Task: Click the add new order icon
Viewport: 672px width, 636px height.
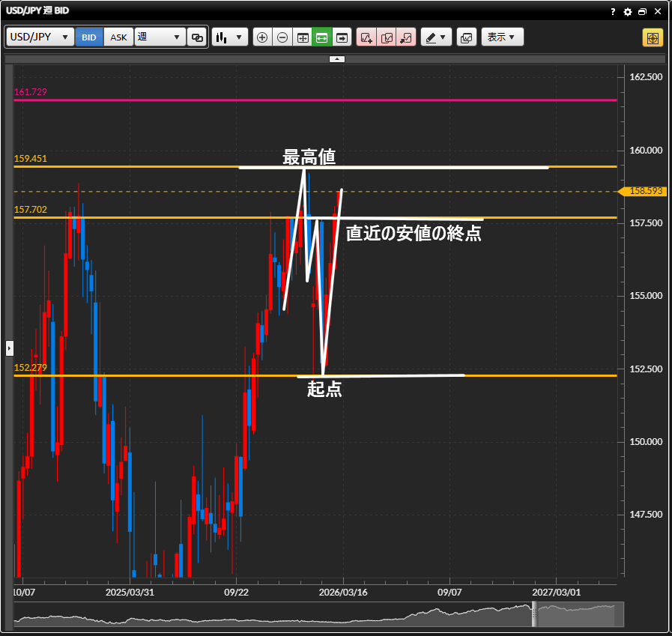Action: pos(366,37)
